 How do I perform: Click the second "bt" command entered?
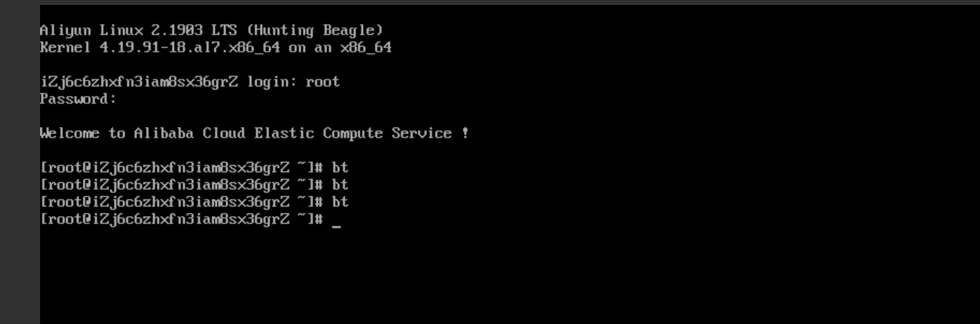tap(340, 185)
